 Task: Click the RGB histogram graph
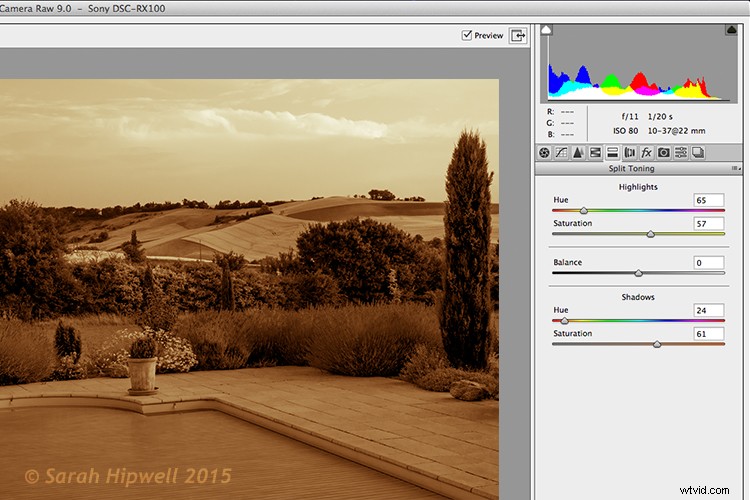click(x=639, y=64)
